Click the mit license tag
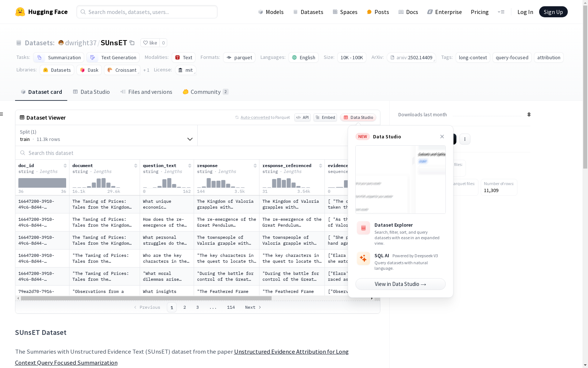Screen dimensions: 588x368 (x=186, y=70)
